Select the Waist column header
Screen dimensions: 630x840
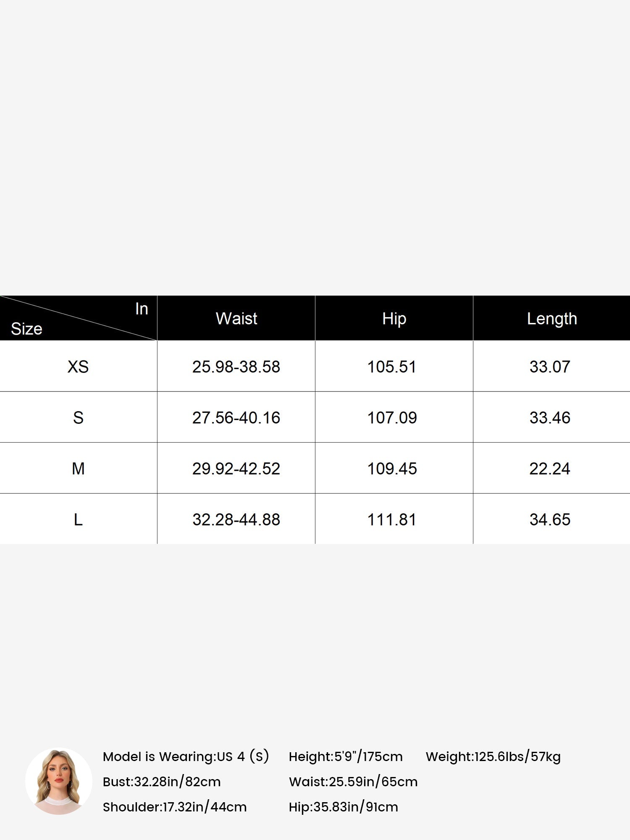pyautogui.click(x=236, y=318)
